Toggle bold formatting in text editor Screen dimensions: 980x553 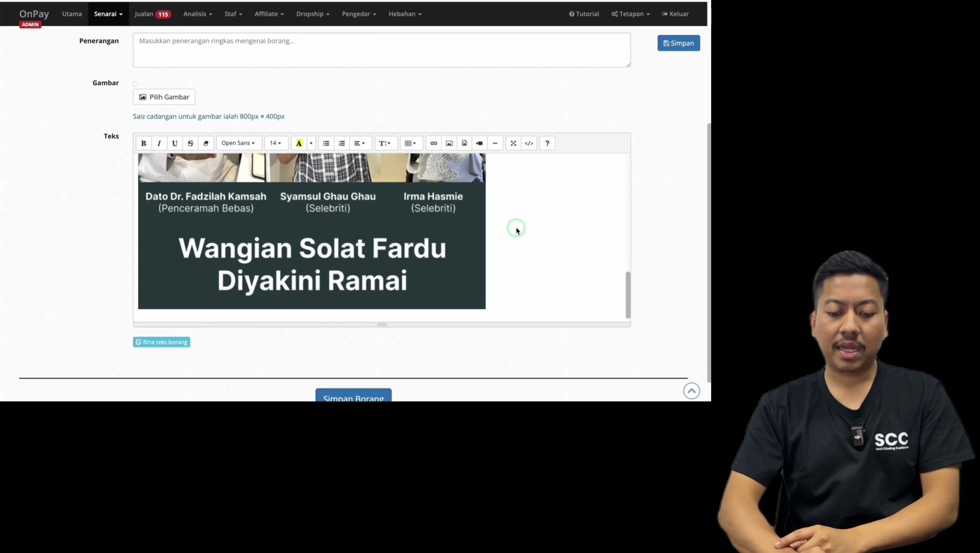[x=144, y=143]
